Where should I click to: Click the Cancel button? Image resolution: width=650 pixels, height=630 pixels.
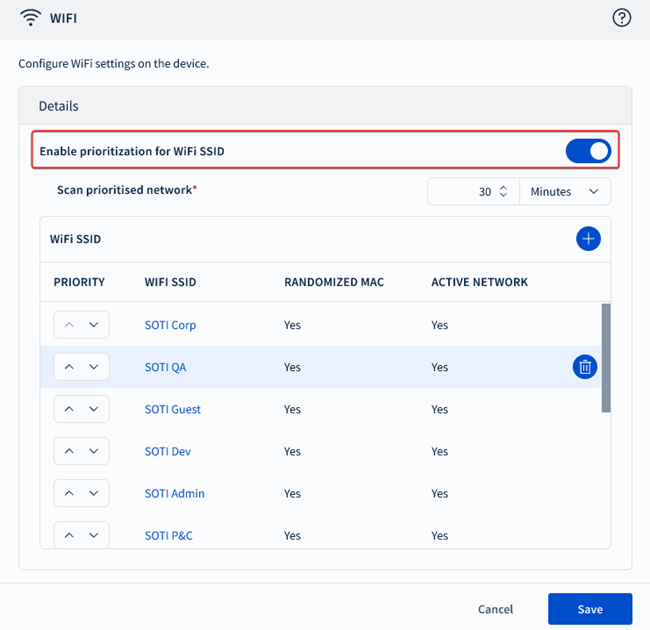495,609
